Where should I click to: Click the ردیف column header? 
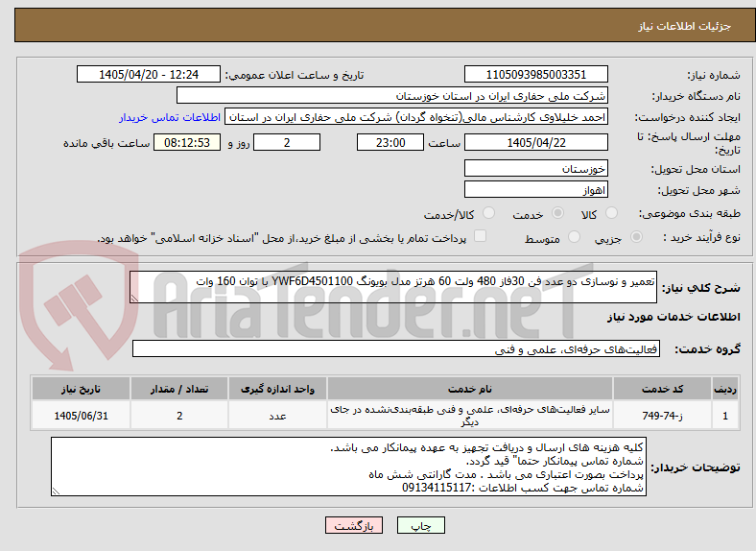(x=725, y=389)
